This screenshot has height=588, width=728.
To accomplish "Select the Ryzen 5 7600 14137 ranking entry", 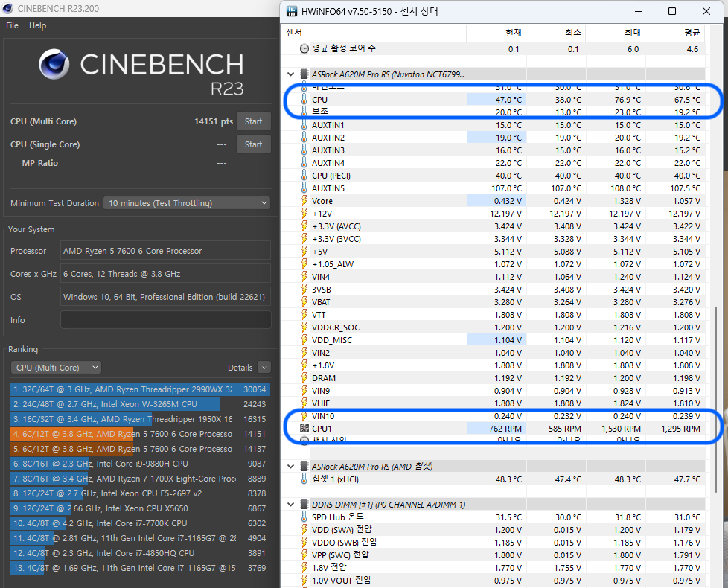I will (x=140, y=449).
